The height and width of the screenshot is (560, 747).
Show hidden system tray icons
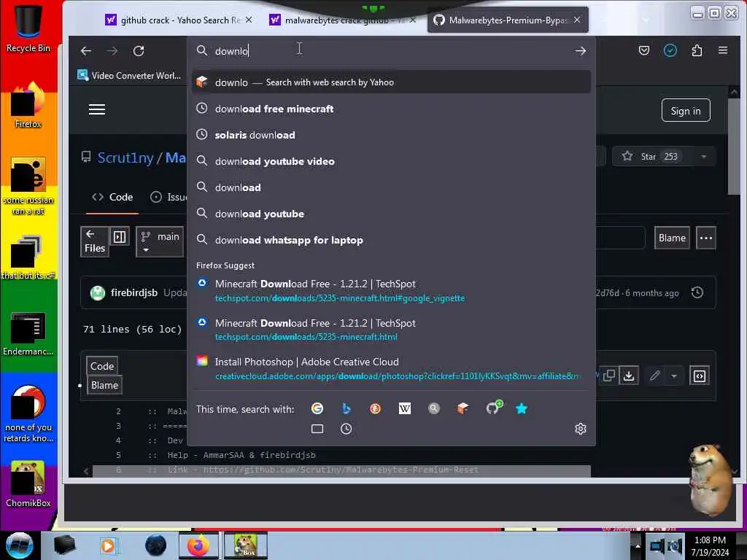(638, 545)
